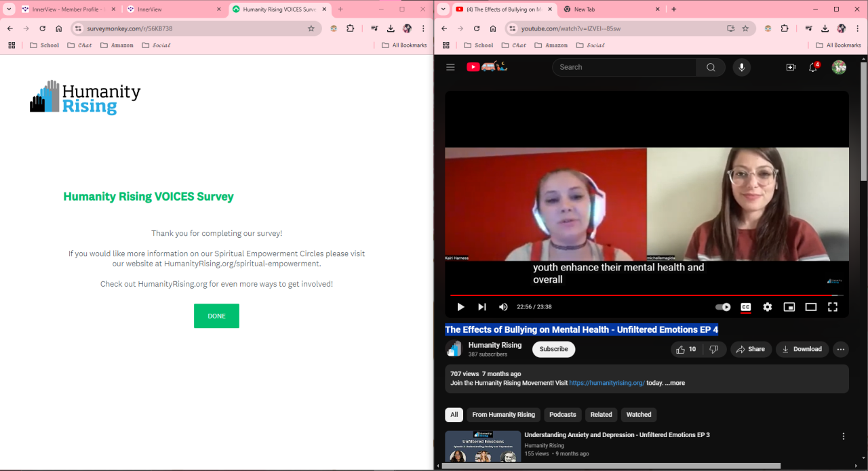Image resolution: width=868 pixels, height=471 pixels.
Task: Open options for Anxiety and Depression video
Action: (x=844, y=436)
